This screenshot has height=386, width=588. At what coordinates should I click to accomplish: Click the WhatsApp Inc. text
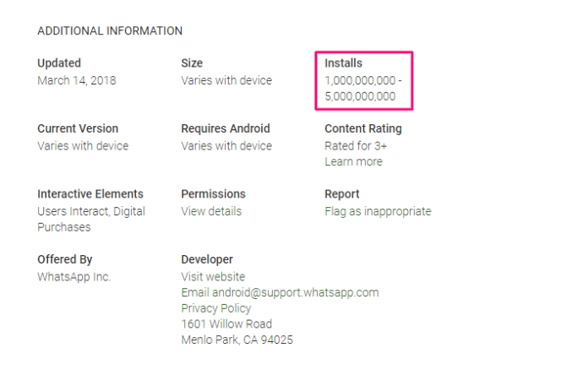(x=74, y=276)
